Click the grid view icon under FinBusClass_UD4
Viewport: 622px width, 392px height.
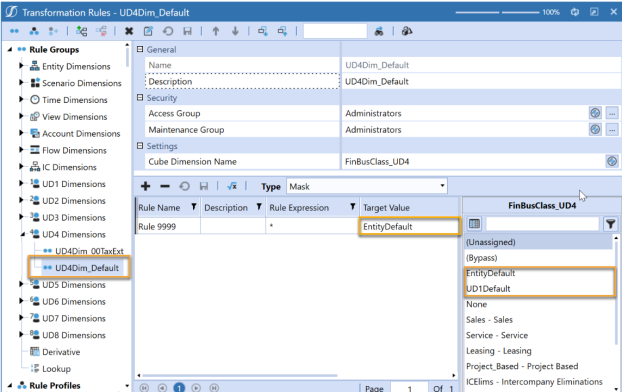[474, 224]
